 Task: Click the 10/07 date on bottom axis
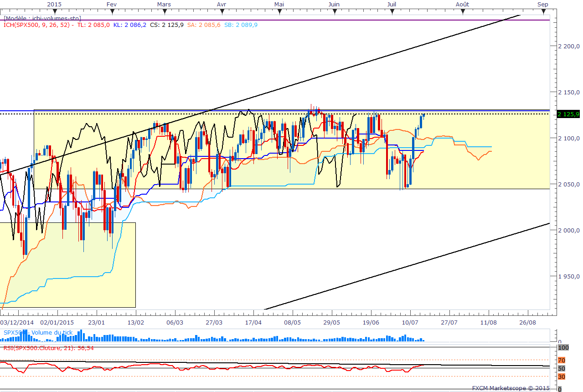click(x=410, y=322)
